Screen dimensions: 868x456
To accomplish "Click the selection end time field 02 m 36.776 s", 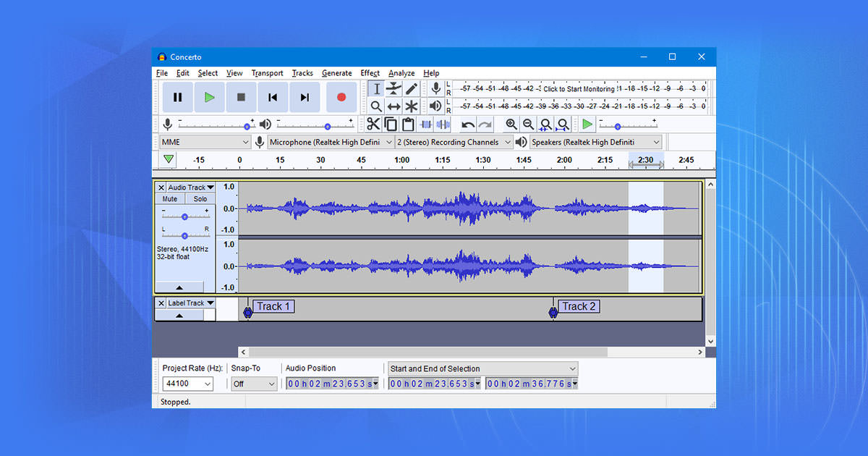I will 532,384.
